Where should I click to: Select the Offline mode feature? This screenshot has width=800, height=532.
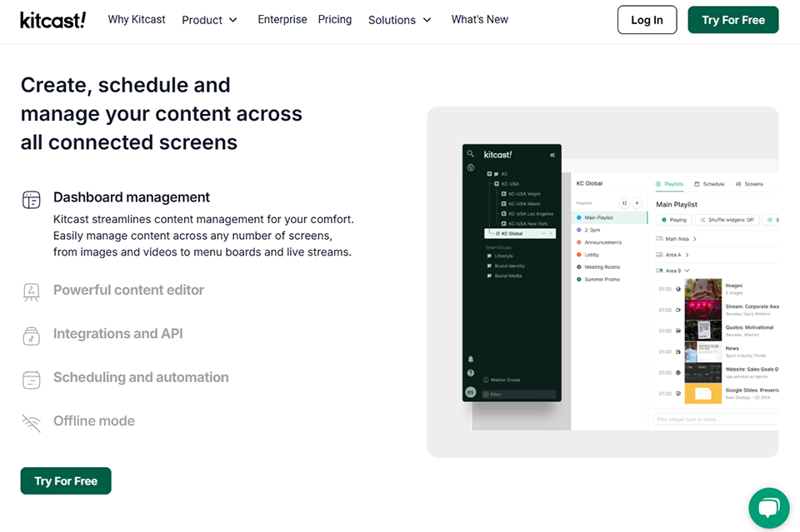pyautogui.click(x=94, y=421)
